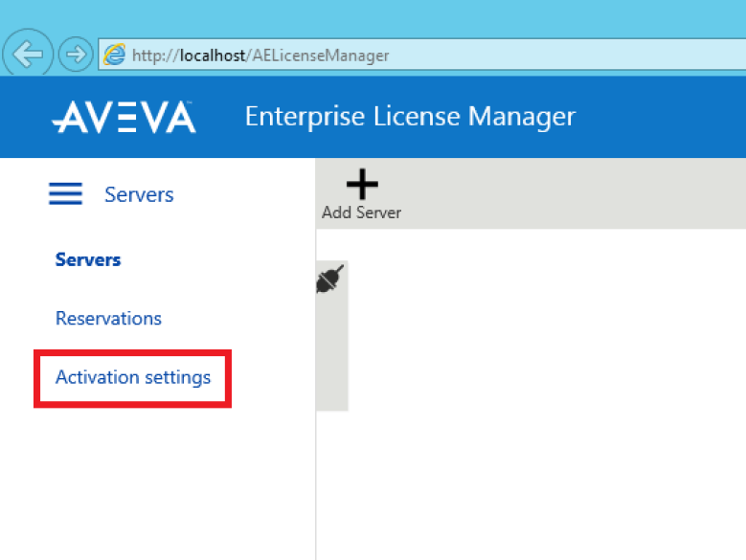The width and height of the screenshot is (746, 560).
Task: Click the Add Server plus icon
Action: coord(362,184)
